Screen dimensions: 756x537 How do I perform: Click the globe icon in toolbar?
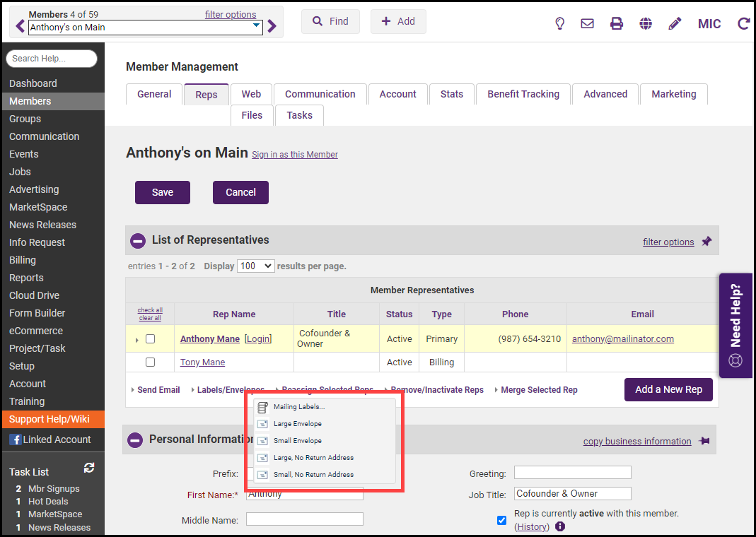pos(646,23)
